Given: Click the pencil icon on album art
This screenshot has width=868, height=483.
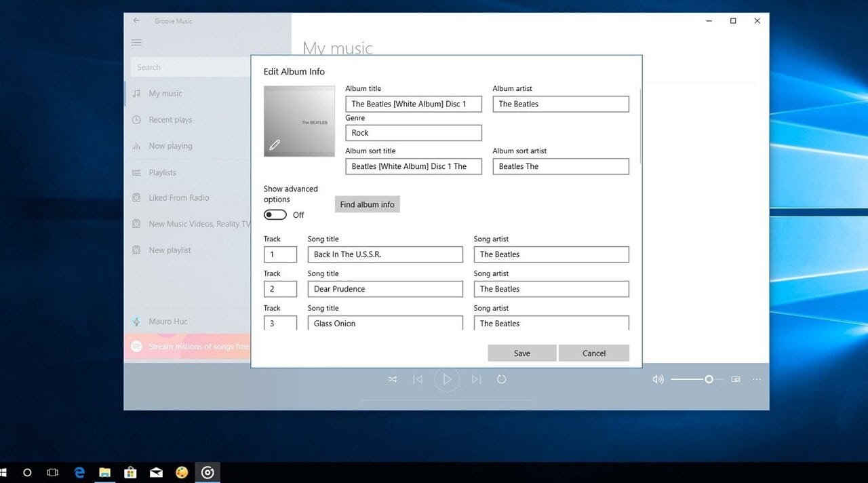Looking at the screenshot, I should 275,144.
